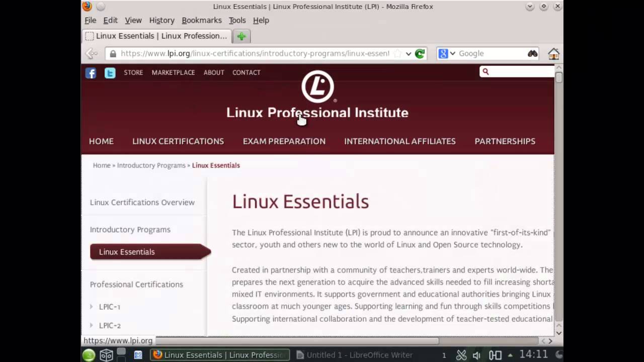This screenshot has width=644, height=362.
Task: Open the Twitter icon link
Action: 110,73
